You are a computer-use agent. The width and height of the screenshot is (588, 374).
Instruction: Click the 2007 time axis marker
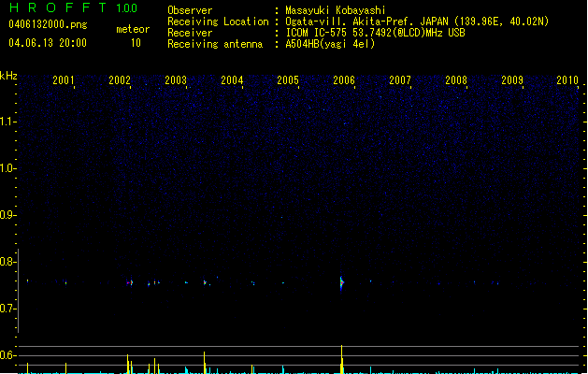click(400, 79)
